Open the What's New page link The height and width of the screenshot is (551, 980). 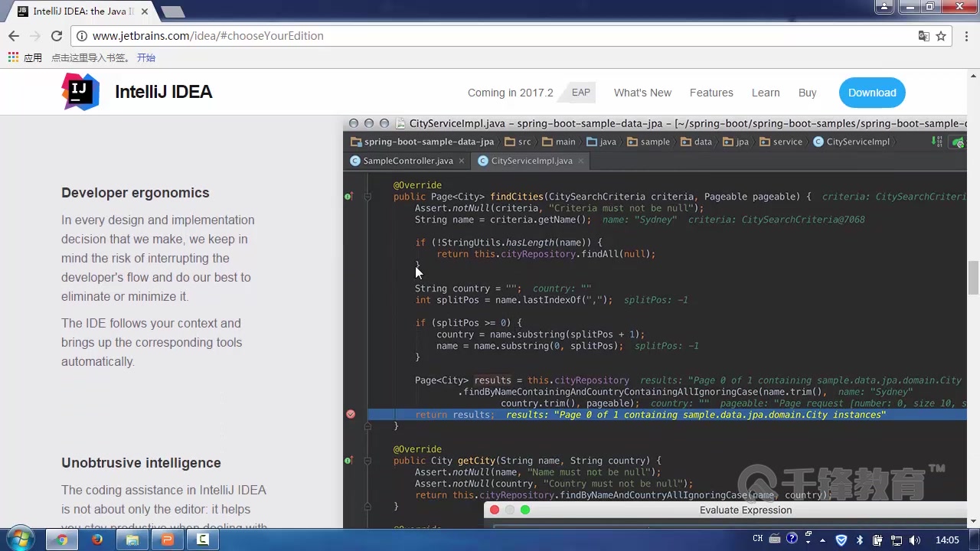pos(642,93)
